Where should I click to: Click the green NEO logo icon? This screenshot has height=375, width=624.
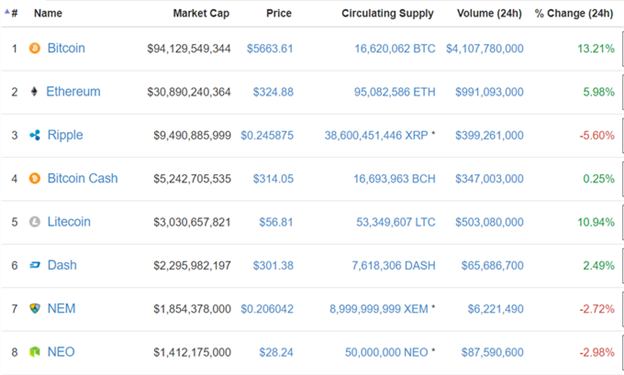coord(35,352)
